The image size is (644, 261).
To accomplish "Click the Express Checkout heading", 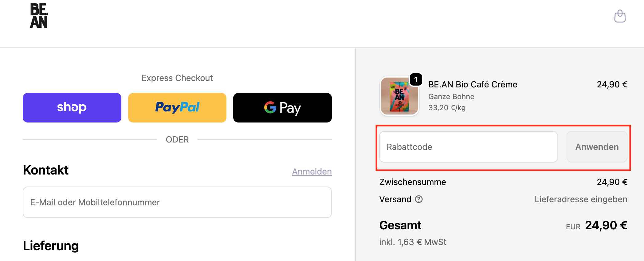I will click(x=177, y=78).
